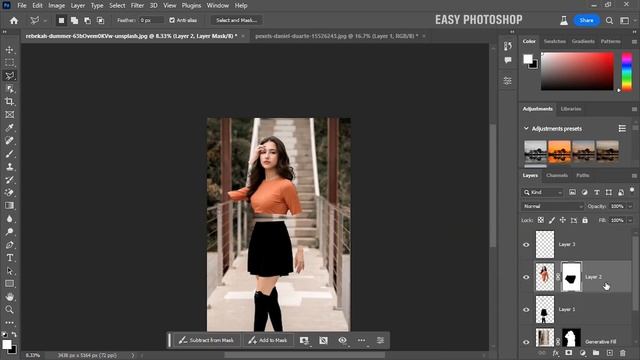
Task: Click the Feather input field
Action: [151, 20]
